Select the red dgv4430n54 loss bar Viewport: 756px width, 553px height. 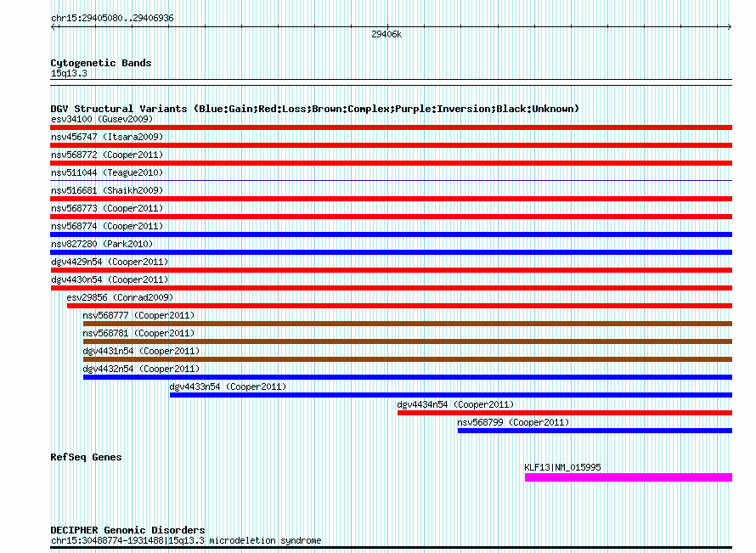391,288
